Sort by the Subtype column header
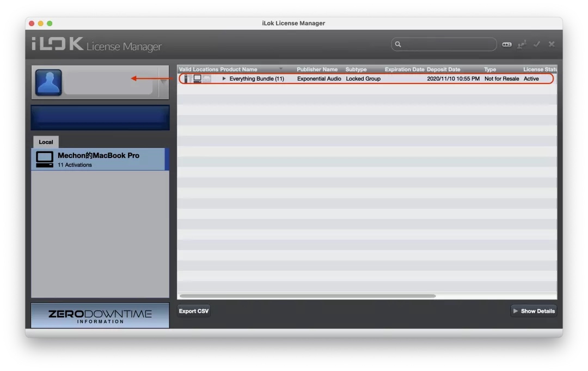Image resolution: width=588 pixels, height=371 pixels. [356, 69]
